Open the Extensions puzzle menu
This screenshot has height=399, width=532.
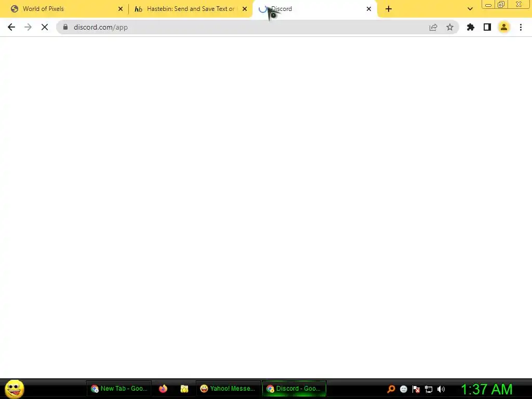click(471, 27)
